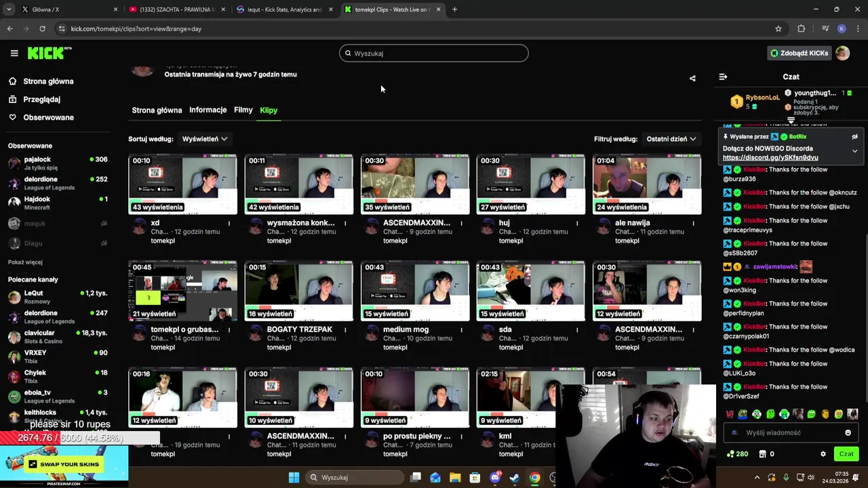The height and width of the screenshot is (488, 868).
Task: Expand the pinned Discord message chevron
Action: tap(854, 151)
